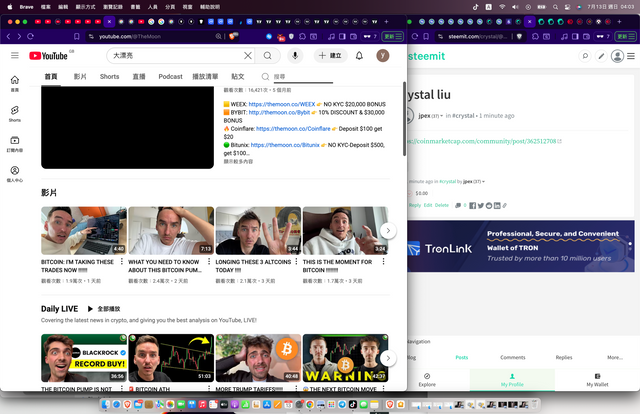Open the YouTube hamburger guide menu
Image resolution: width=640 pixels, height=414 pixels.
coord(15,56)
